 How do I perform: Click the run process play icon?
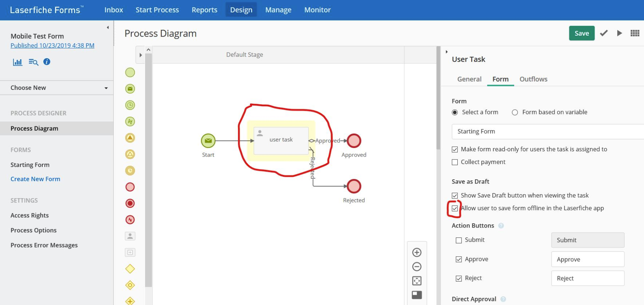pyautogui.click(x=619, y=33)
